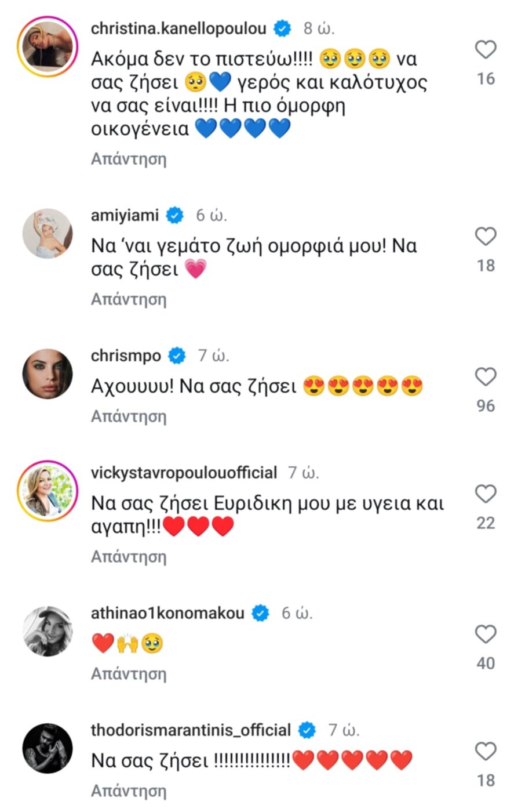Reply to christina.kanellopoulou's comment
Viewport: 525px width, 812px height.
click(129, 159)
